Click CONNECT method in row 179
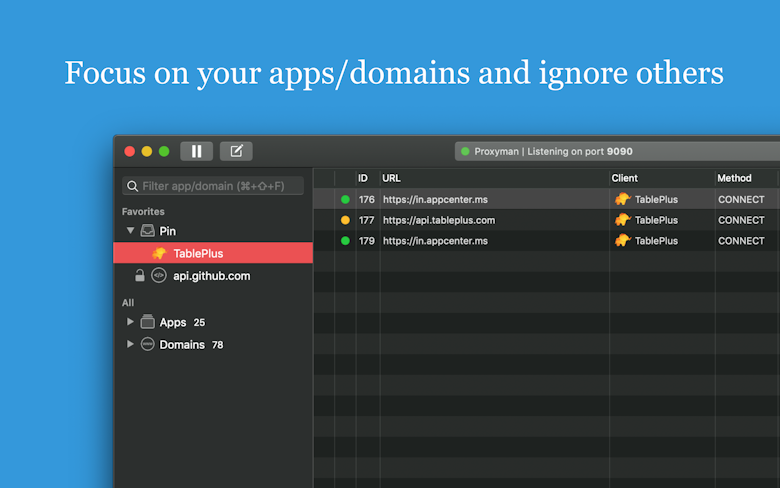 click(741, 241)
